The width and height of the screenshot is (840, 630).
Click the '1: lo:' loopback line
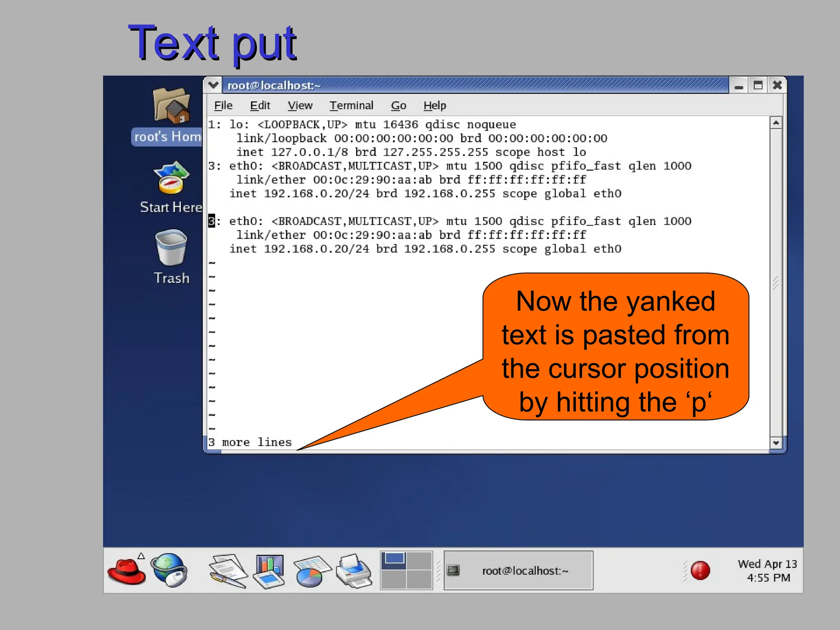[x=362, y=124]
